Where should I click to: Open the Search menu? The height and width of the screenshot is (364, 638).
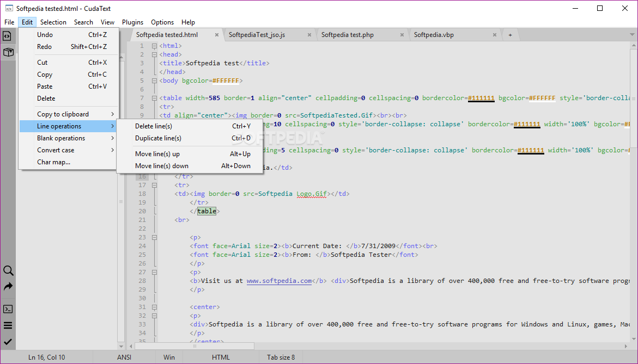83,22
